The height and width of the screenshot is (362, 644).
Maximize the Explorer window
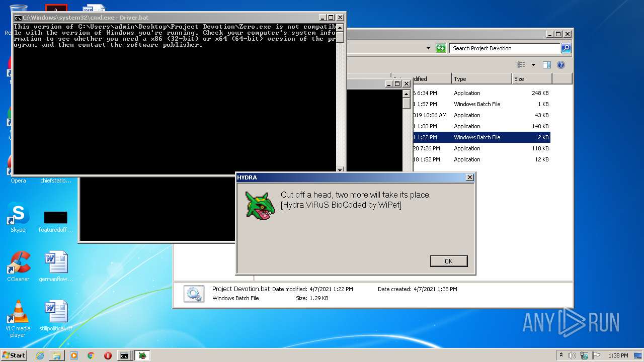pos(559,34)
